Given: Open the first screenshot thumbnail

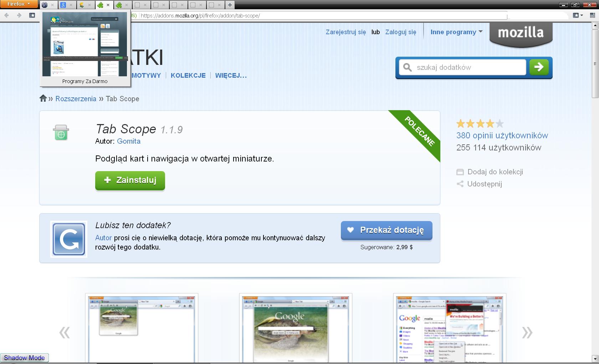Looking at the screenshot, I should [x=142, y=328].
